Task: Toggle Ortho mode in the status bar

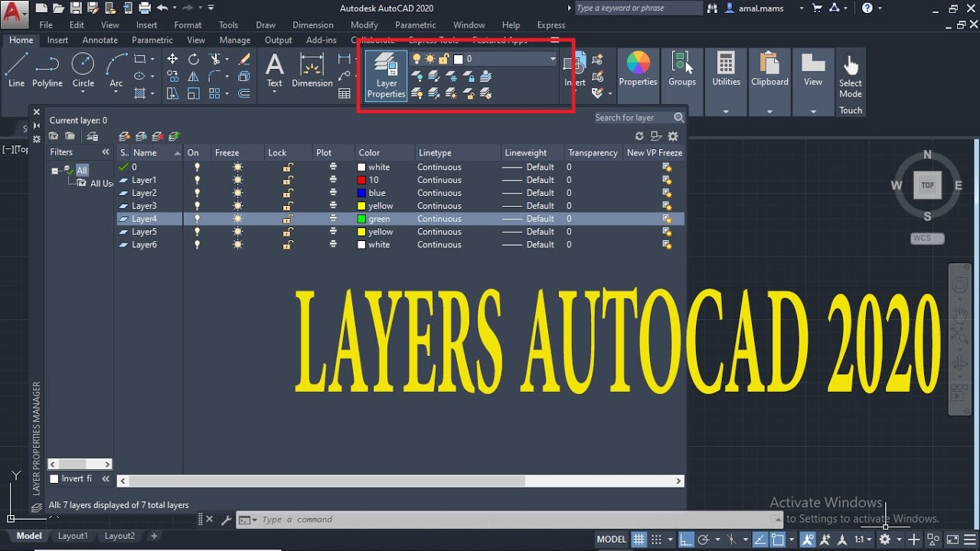Action: pyautogui.click(x=686, y=539)
